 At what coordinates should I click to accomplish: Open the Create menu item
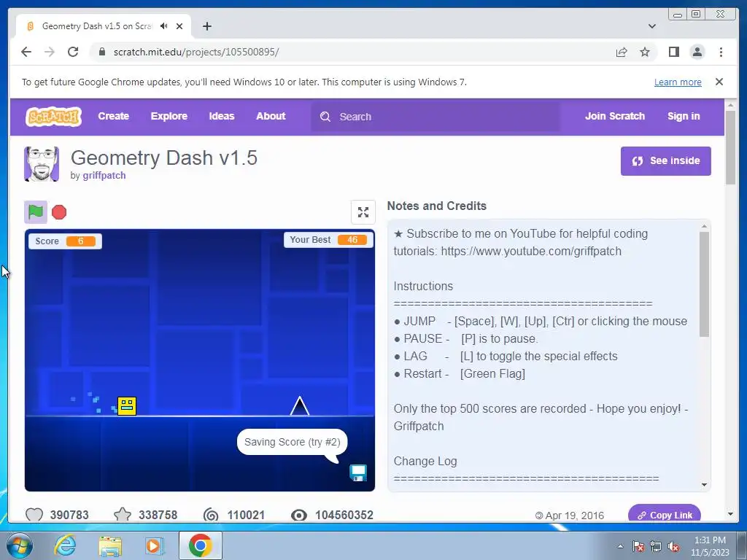[113, 116]
